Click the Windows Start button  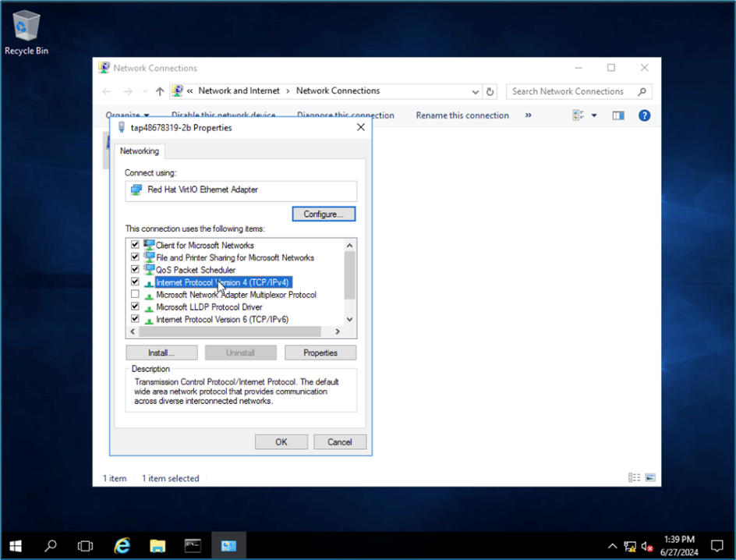point(15,546)
